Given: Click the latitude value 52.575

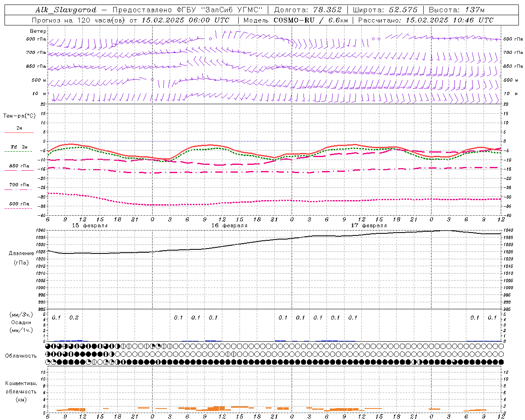Looking at the screenshot, I should tap(403, 10).
